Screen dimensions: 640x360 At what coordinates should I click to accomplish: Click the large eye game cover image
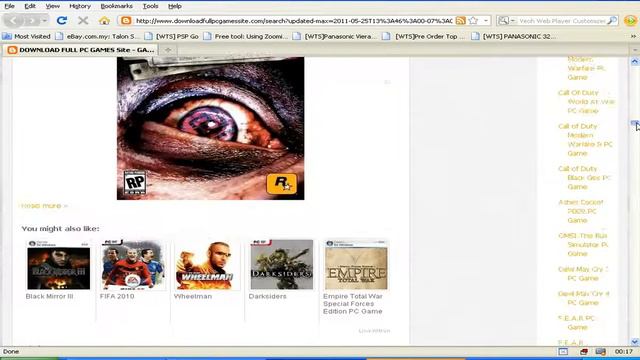(211, 128)
